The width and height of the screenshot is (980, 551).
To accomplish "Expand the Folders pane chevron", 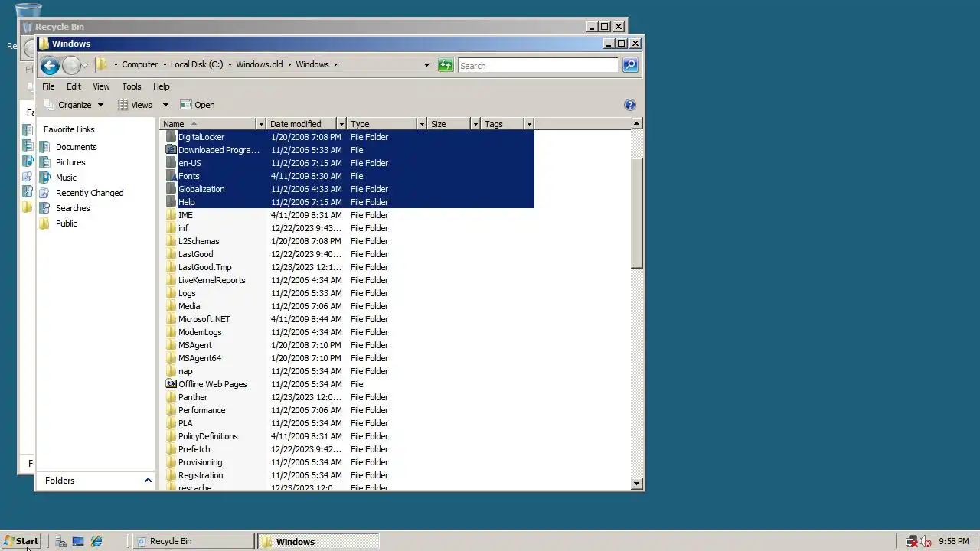I will (x=148, y=481).
